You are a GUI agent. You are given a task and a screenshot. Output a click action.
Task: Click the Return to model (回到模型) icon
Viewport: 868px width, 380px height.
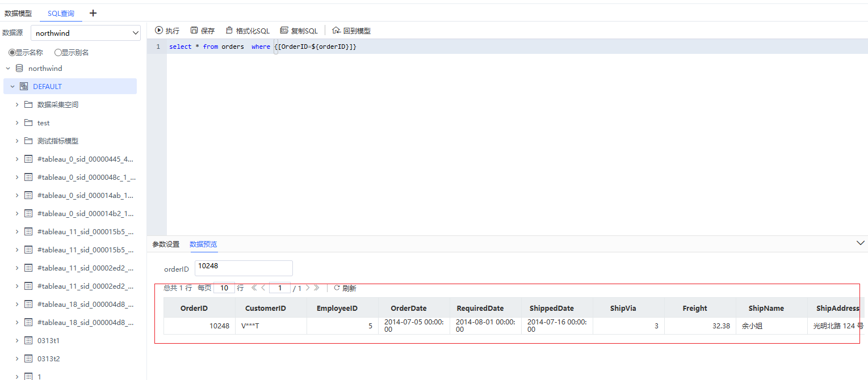[336, 31]
